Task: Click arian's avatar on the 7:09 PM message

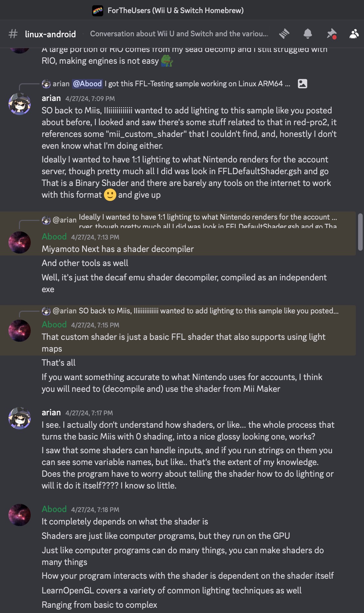Action: [20, 104]
